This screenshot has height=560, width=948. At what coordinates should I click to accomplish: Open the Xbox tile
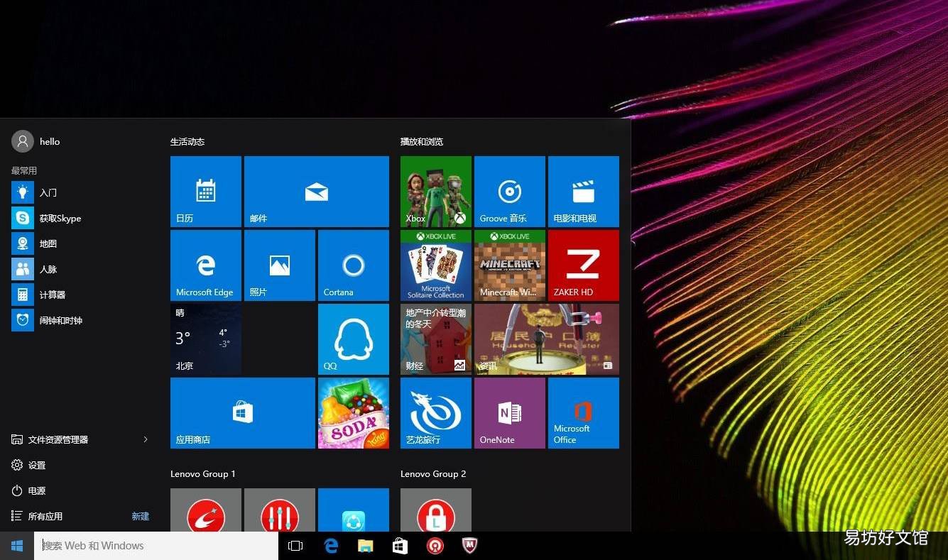pyautogui.click(x=436, y=192)
